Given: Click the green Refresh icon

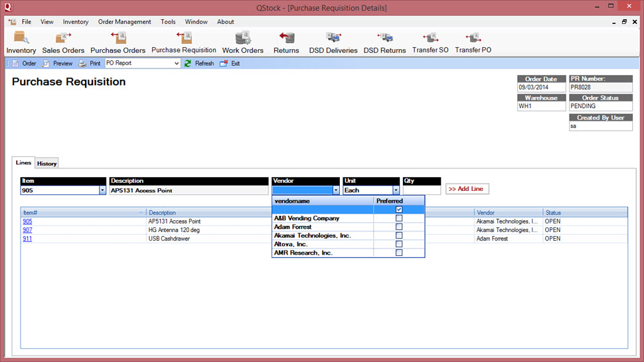Looking at the screenshot, I should pyautogui.click(x=188, y=64).
